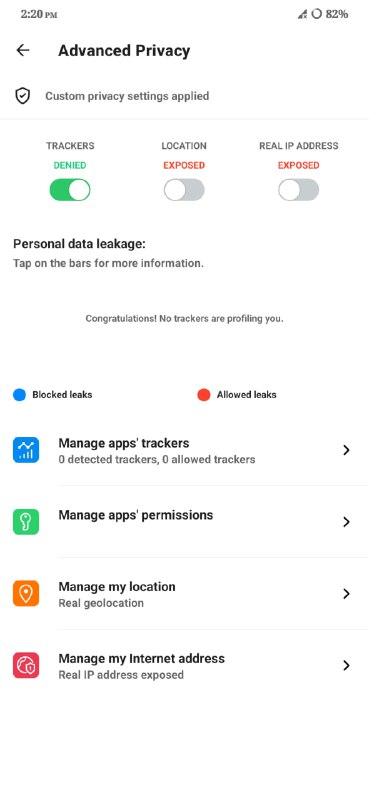
Task: Turn on Real IP Address hiding toggle
Action: (x=299, y=190)
